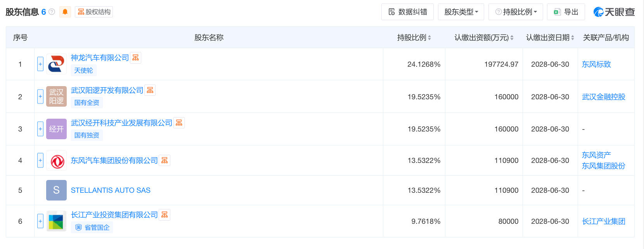Sort by 认缴出资日期 column header

coord(550,38)
